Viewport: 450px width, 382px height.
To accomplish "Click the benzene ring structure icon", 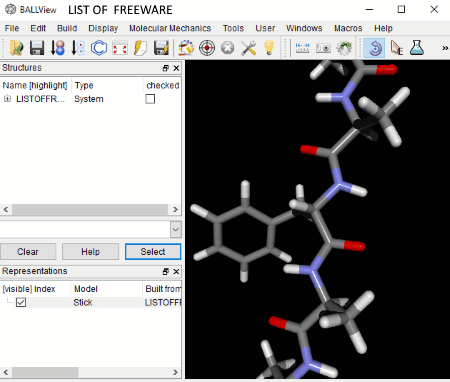I will pyautogui.click(x=99, y=48).
